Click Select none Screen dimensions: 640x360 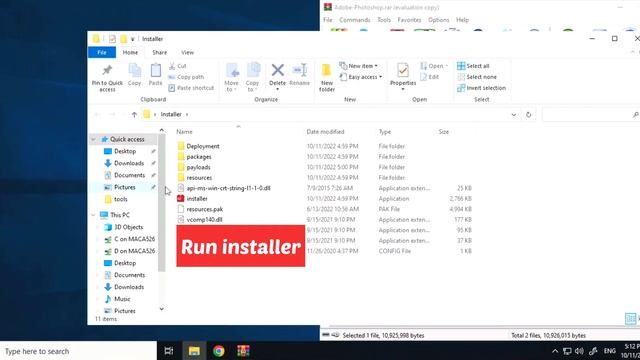[477, 77]
